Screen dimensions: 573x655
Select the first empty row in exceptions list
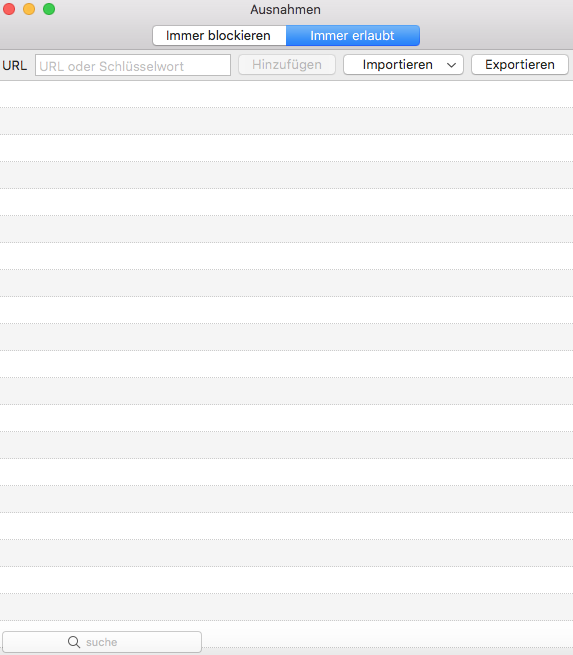coord(286,94)
